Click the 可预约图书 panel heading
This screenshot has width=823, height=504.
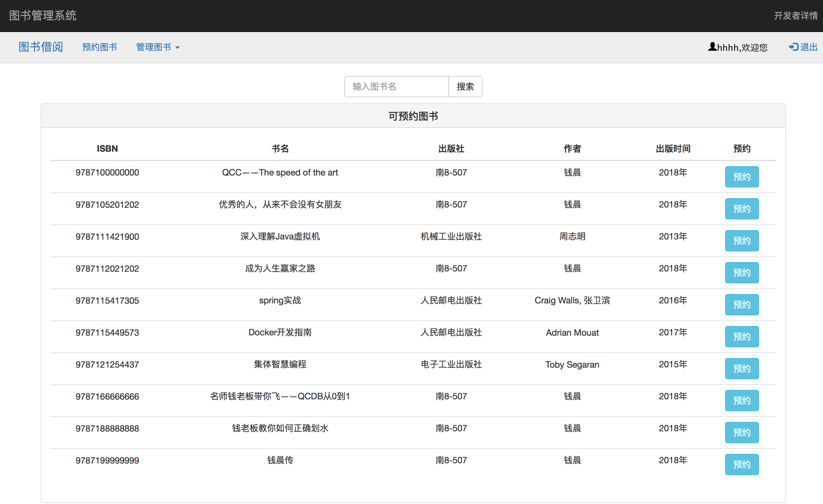tap(413, 116)
